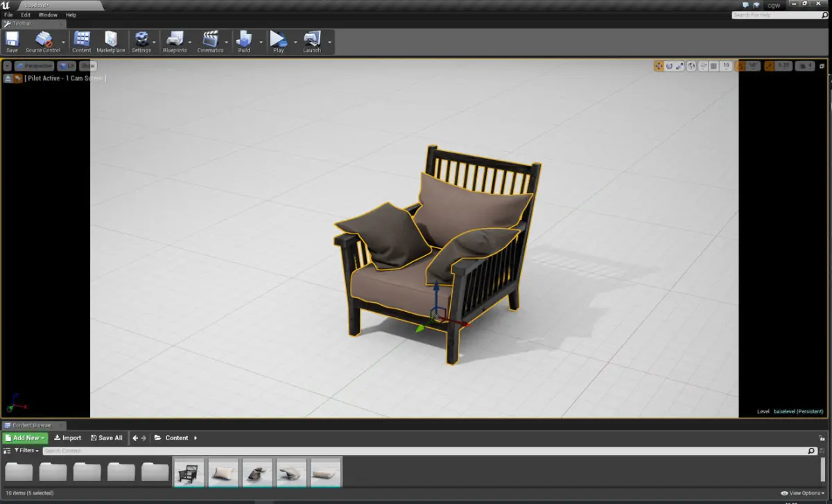Click the Cinematics clapperboard icon
This screenshot has width=832, height=504.
point(210,42)
